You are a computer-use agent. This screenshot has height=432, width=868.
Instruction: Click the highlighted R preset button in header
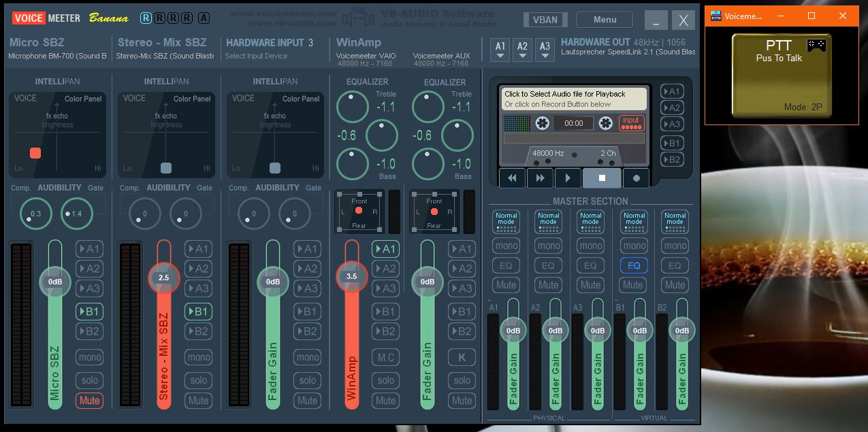tap(146, 18)
